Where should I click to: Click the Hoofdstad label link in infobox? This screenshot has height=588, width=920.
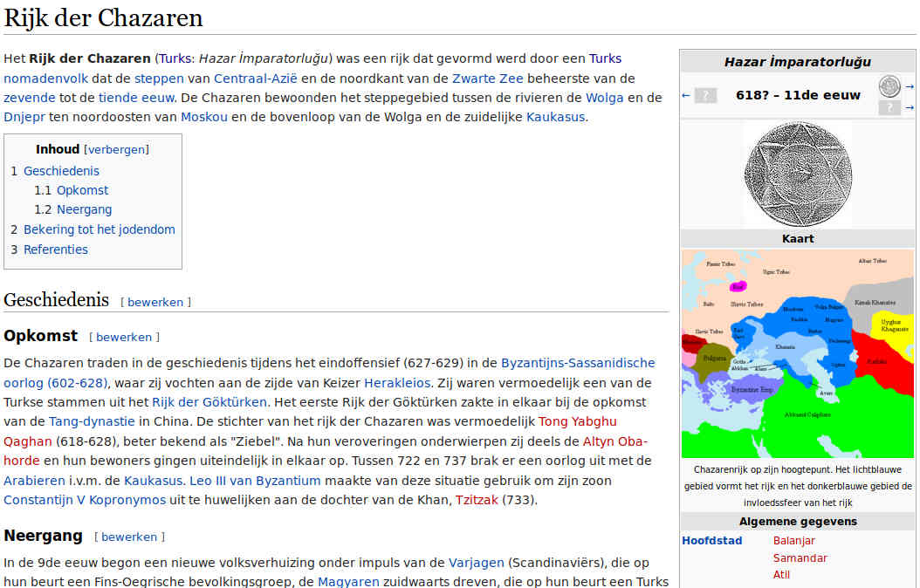[x=711, y=540]
